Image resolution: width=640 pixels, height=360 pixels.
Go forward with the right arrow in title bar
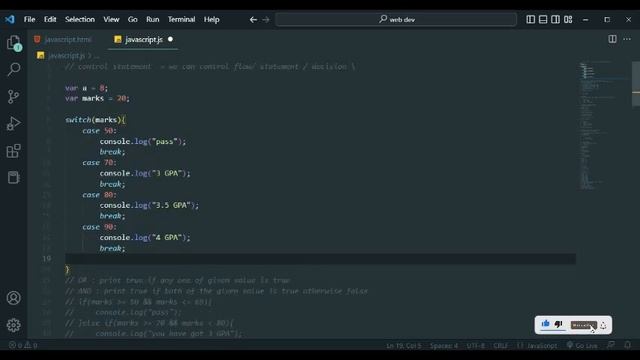point(266,20)
